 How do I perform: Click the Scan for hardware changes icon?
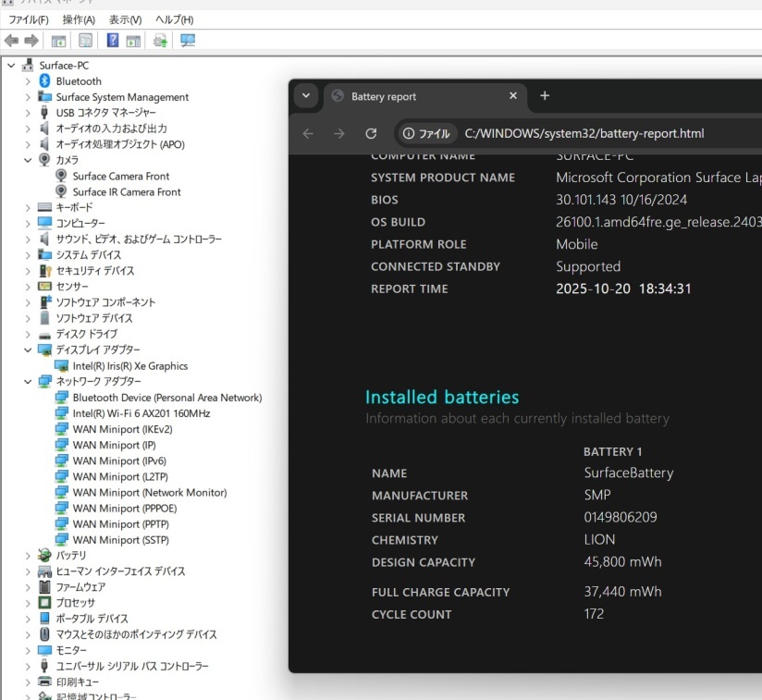(188, 41)
